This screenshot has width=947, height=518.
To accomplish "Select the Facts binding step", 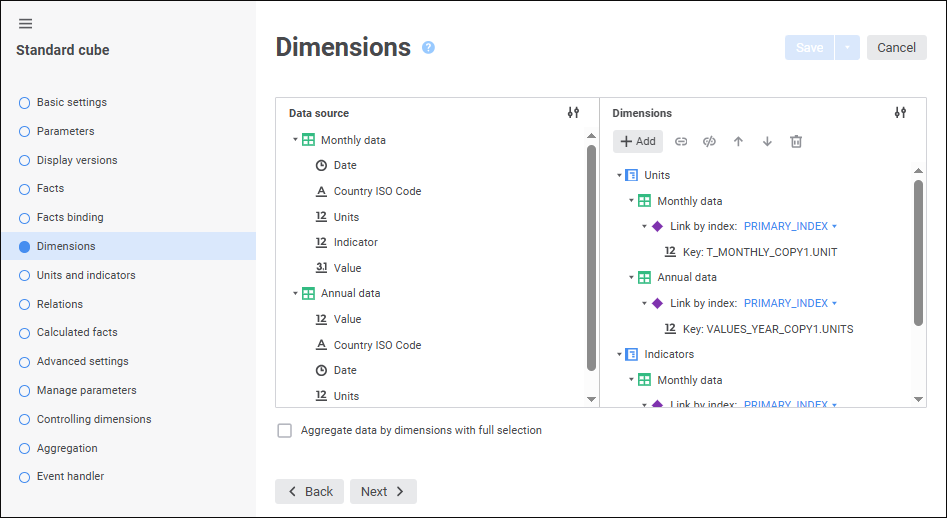I will pyautogui.click(x=70, y=217).
